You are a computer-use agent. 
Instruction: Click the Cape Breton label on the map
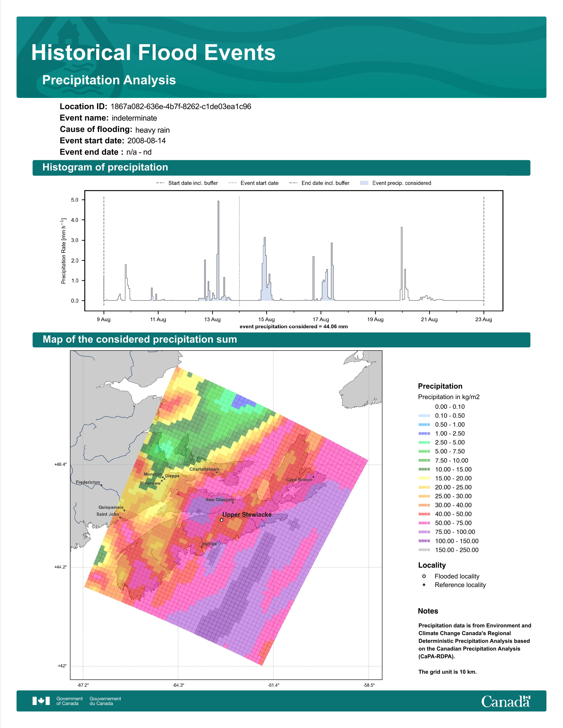point(299,480)
